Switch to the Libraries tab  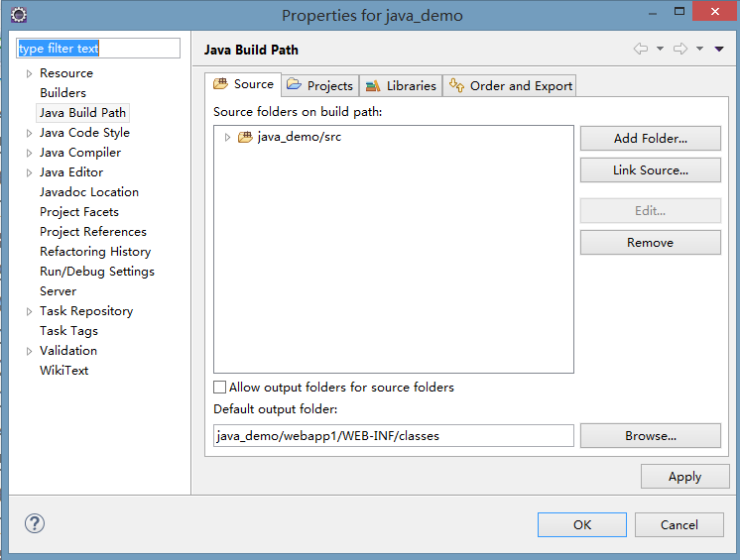click(x=401, y=85)
